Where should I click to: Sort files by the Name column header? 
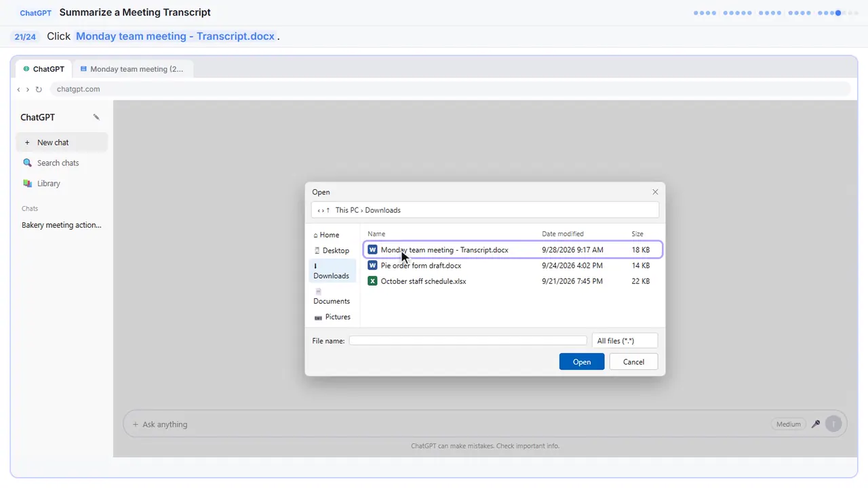[376, 234]
